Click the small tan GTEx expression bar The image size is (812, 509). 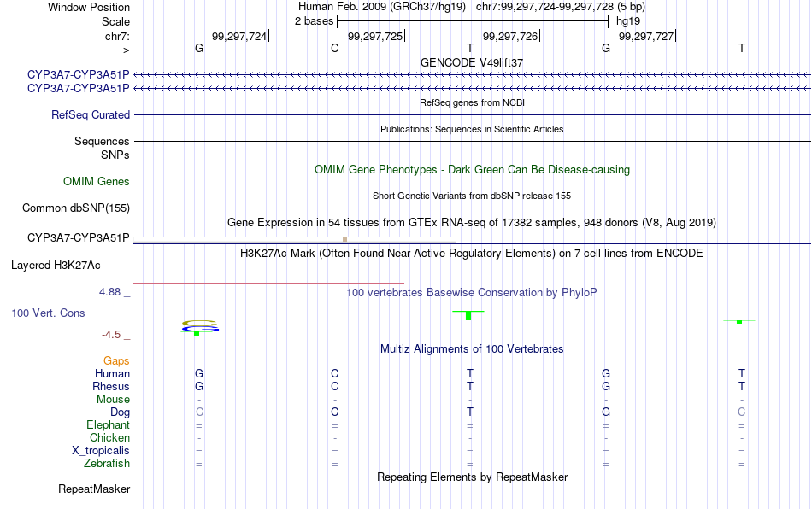coord(345,239)
